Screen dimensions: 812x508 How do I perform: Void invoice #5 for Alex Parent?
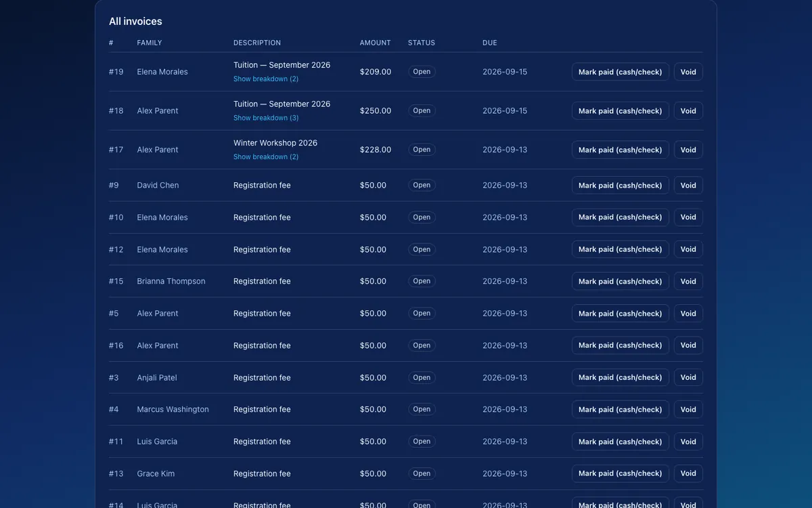688,314
